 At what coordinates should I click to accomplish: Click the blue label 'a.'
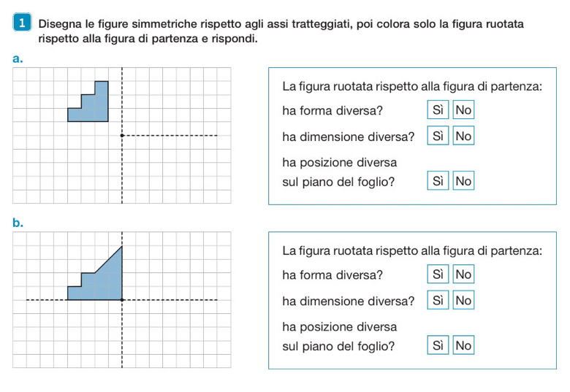click(19, 58)
